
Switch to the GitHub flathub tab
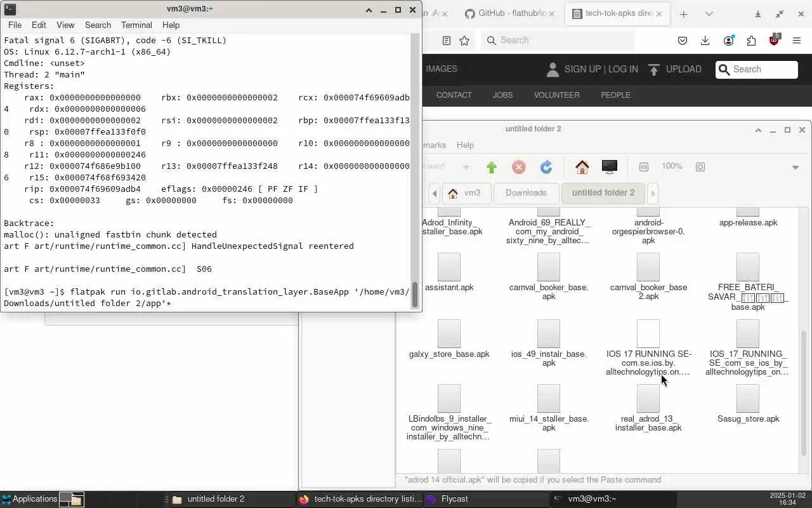(511, 13)
